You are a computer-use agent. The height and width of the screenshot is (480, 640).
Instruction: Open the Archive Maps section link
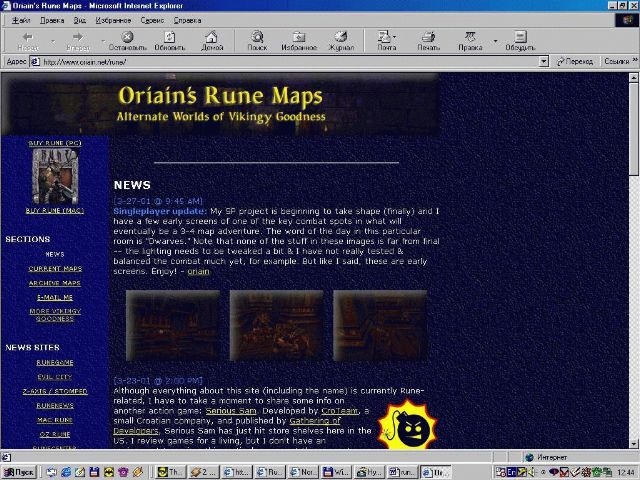55,283
